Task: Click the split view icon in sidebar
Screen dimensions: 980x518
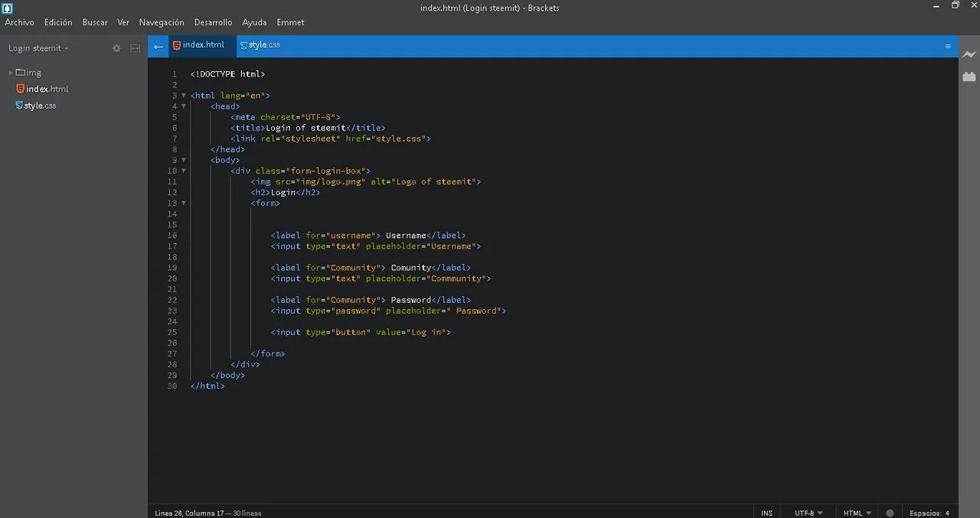Action: [136, 48]
